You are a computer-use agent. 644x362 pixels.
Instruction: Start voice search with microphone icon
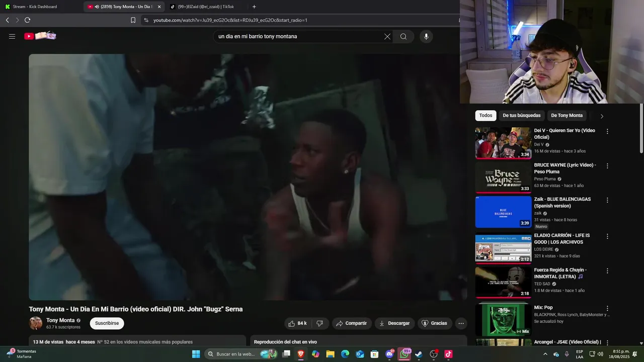[x=426, y=36]
